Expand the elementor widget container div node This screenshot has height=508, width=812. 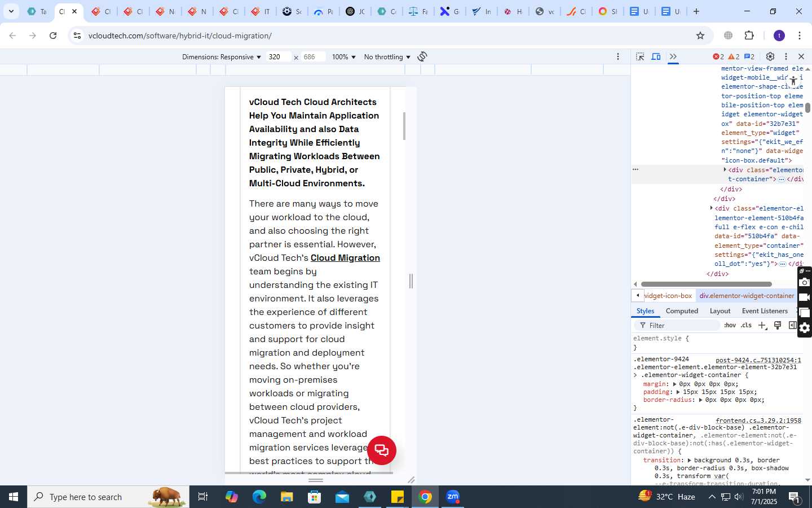pyautogui.click(x=725, y=169)
